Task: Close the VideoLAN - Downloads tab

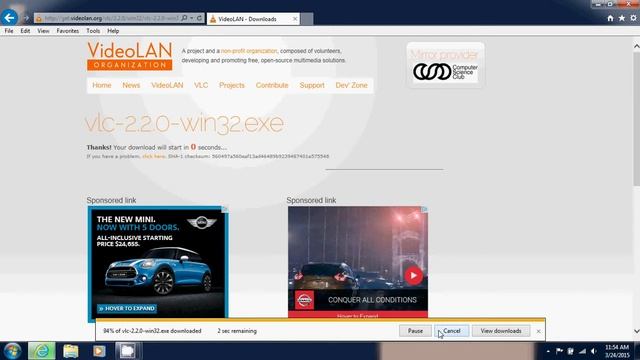Action: click(x=295, y=19)
